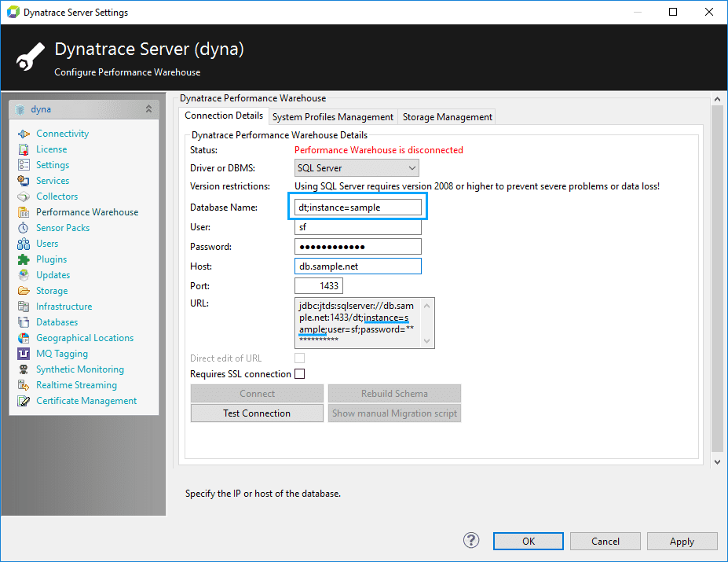Click the Collectors icon in the sidebar
728x562 pixels.
(24, 197)
